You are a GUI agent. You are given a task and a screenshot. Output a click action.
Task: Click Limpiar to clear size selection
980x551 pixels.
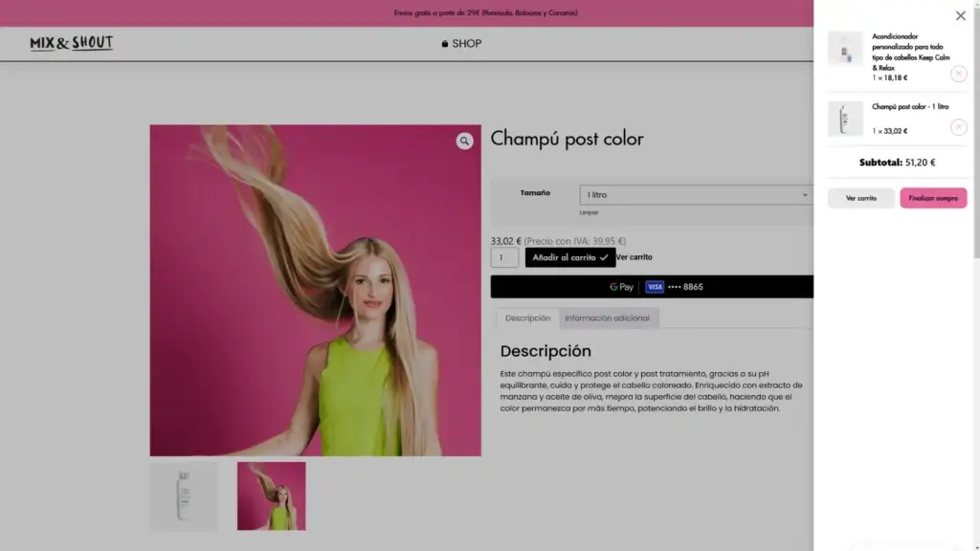coord(589,212)
